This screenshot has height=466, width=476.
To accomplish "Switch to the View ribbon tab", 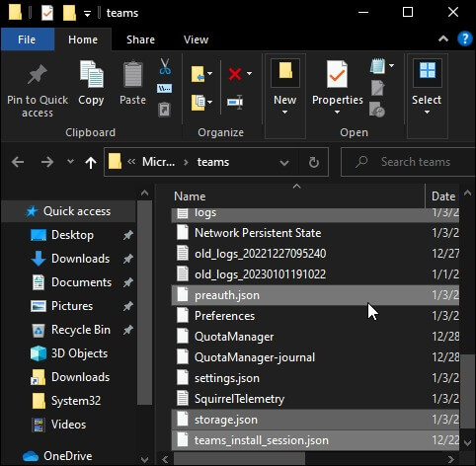I will (196, 39).
